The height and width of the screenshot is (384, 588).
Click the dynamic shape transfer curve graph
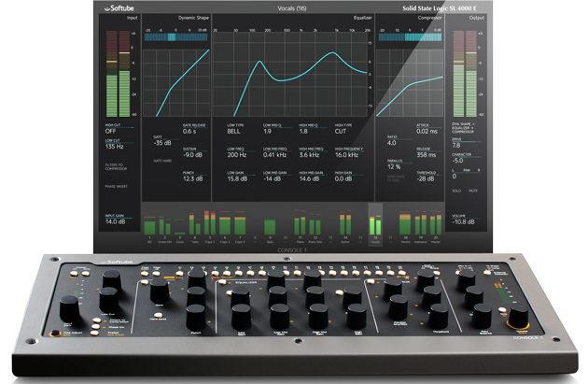coord(176,83)
